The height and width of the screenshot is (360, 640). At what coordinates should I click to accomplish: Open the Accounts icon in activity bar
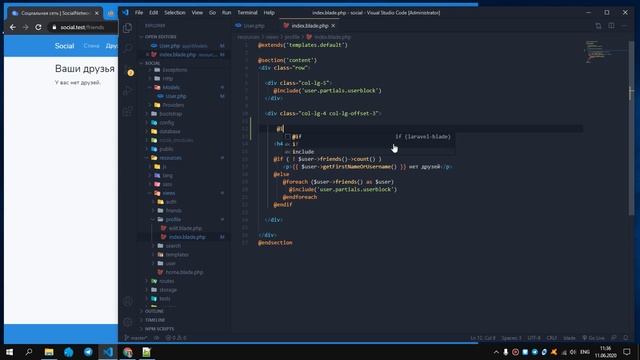point(127,301)
